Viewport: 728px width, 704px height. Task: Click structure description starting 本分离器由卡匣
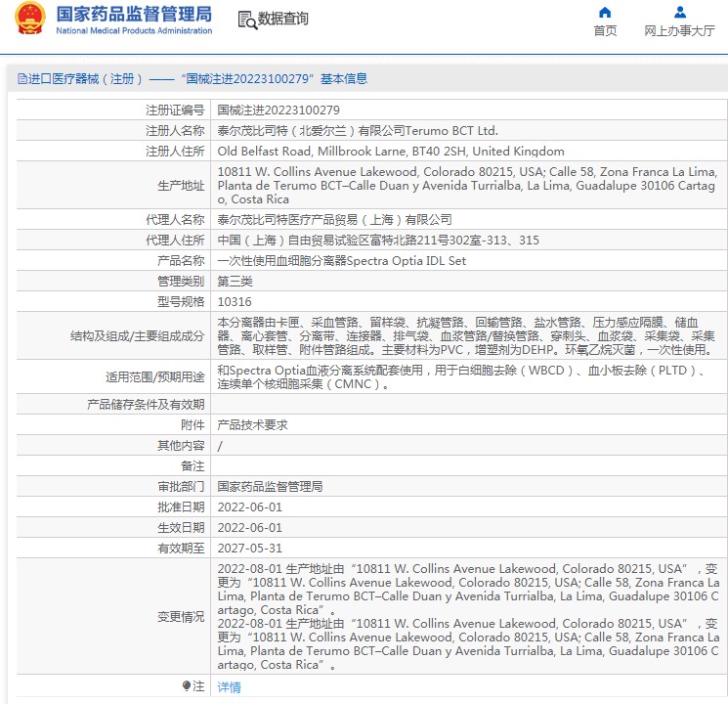pos(466,335)
